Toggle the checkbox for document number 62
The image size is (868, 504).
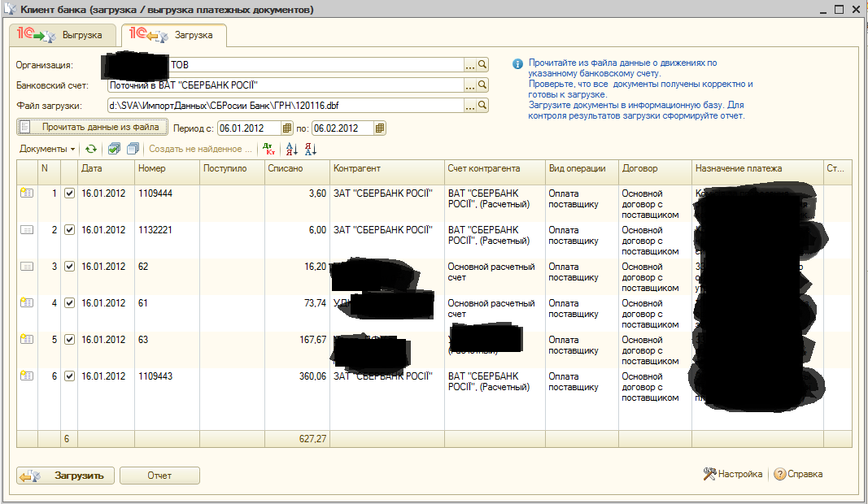point(69,267)
